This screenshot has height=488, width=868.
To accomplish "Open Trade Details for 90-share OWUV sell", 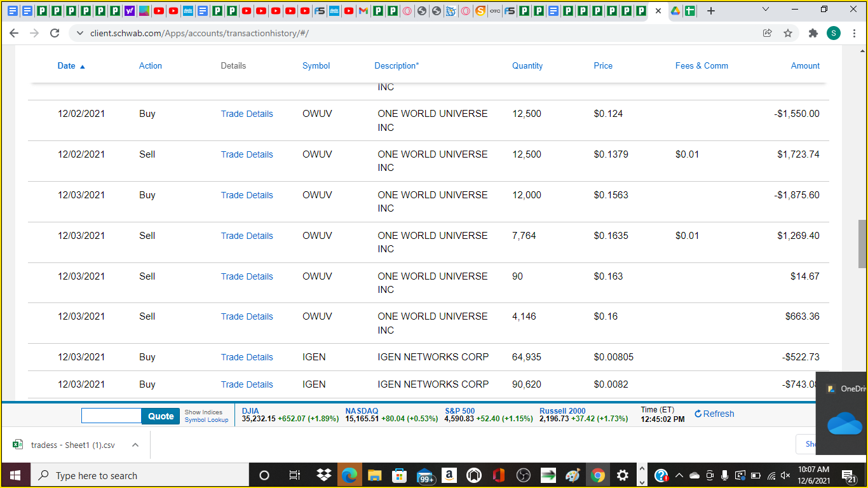I will [247, 276].
